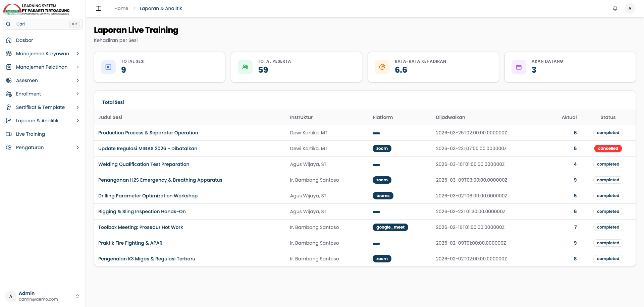The height and width of the screenshot is (307, 644).
Task: Click admin@demo.com email text
Action: [x=38, y=299]
